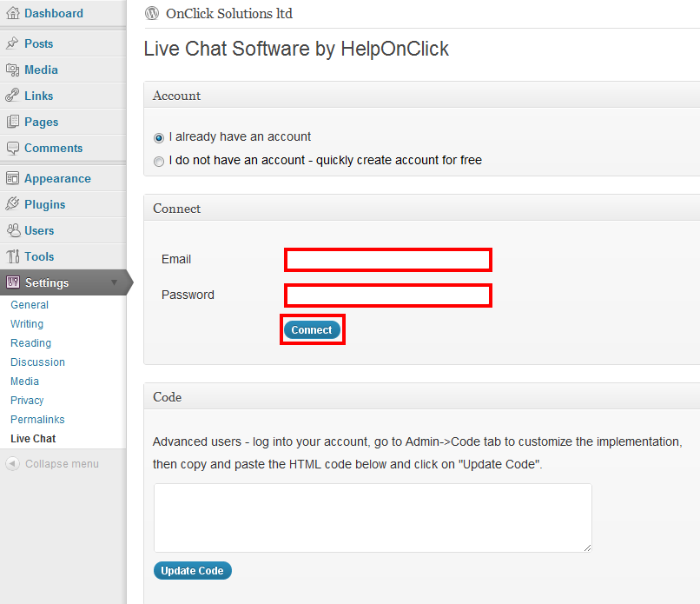Open the Dashboard menu
Image resolution: width=700 pixels, height=604 pixels.
[x=54, y=13]
